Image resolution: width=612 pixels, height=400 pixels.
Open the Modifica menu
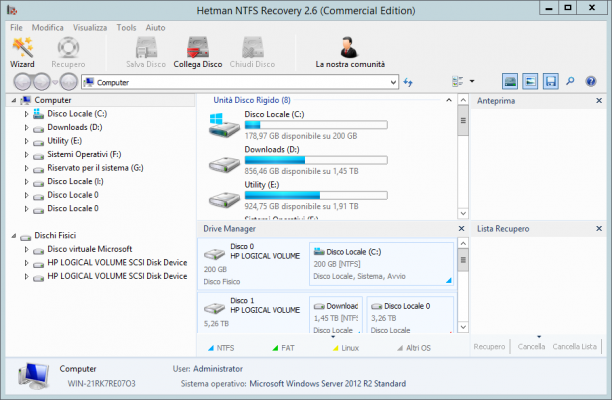(x=48, y=28)
